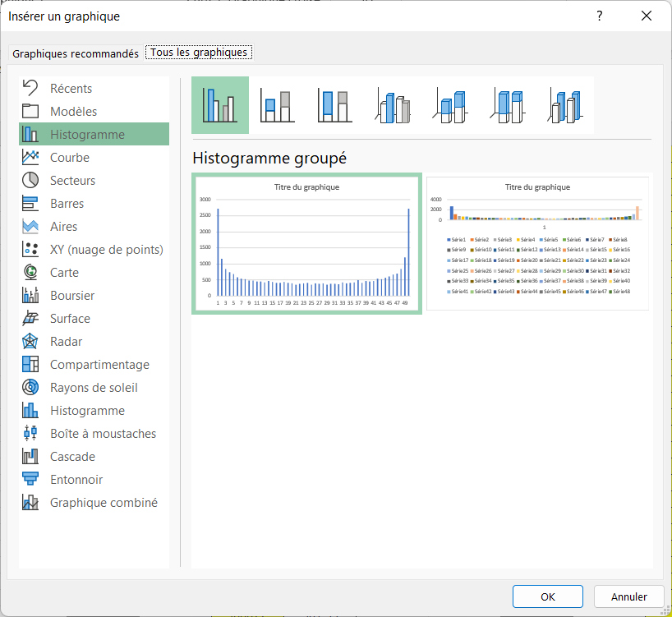Switch to the Graphiques recommandés tab
This screenshot has width=672, height=617.
pyautogui.click(x=76, y=53)
